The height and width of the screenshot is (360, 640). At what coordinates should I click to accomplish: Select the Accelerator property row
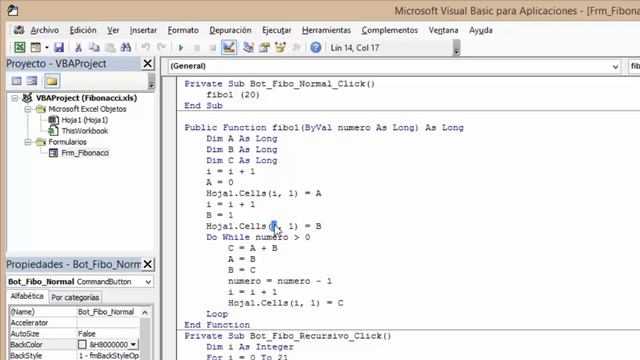[x=74, y=323]
